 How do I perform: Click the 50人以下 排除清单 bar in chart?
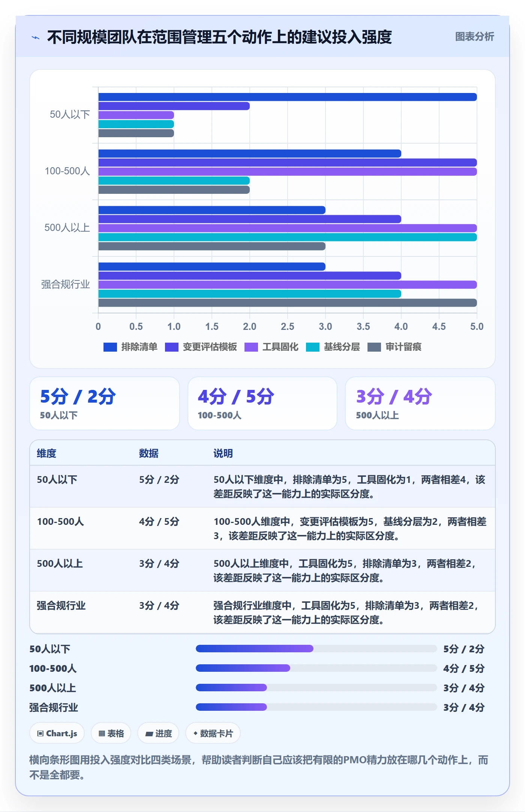point(288,97)
